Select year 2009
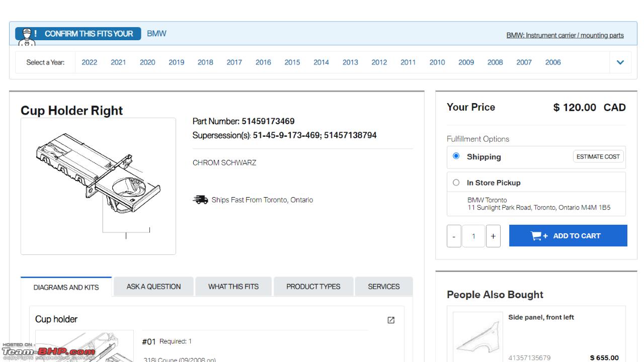Image resolution: width=644 pixels, height=362 pixels. click(x=466, y=62)
